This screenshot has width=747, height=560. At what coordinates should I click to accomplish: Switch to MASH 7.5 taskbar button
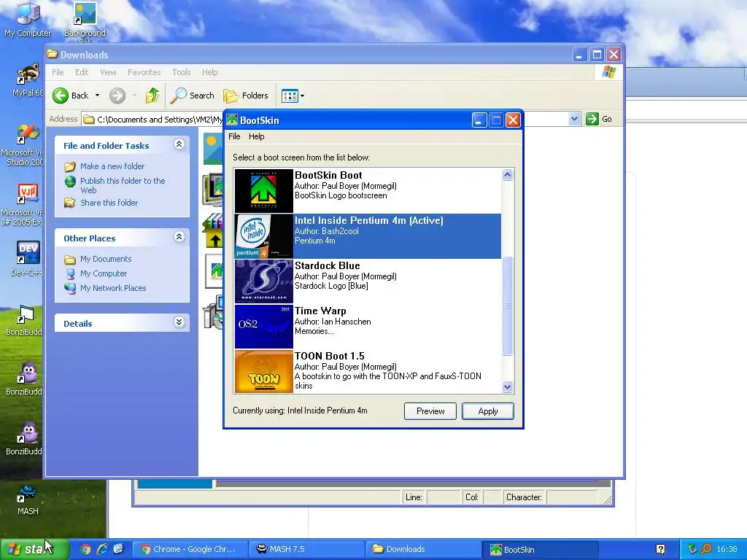pos(307,550)
